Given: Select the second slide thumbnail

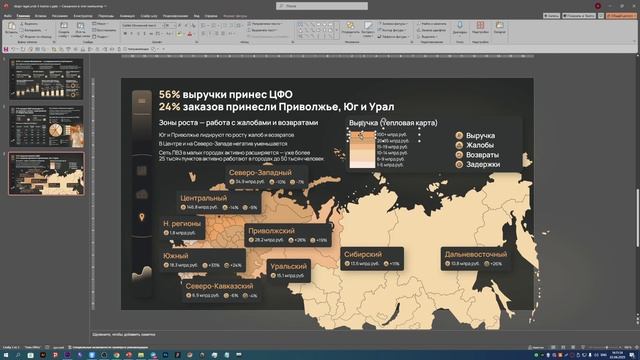Looking at the screenshot, I should point(47,127).
